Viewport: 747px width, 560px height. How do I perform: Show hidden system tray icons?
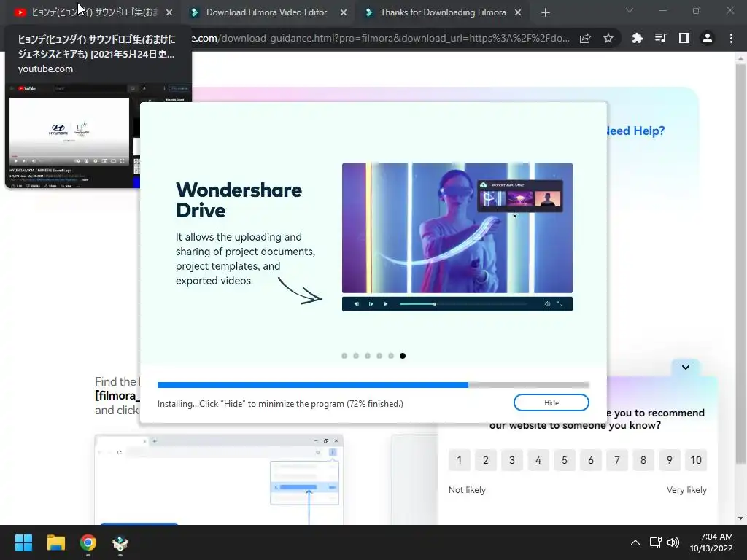tap(635, 542)
